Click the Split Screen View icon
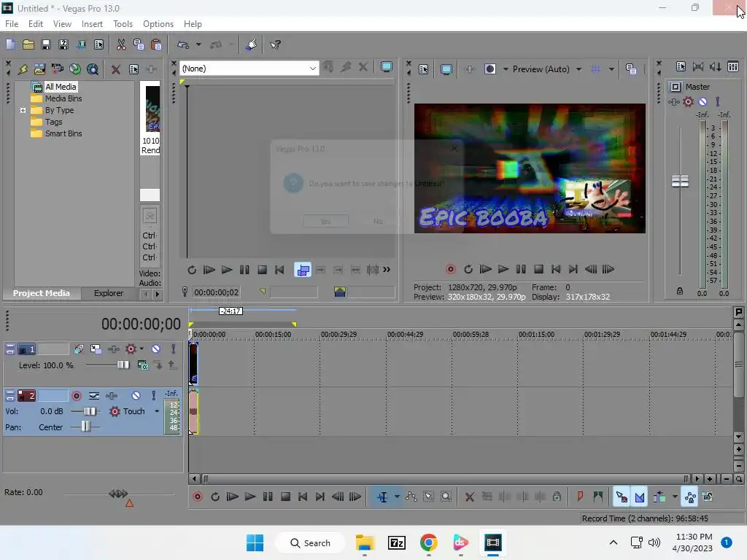Image resolution: width=747 pixels, height=560 pixels. [489, 69]
